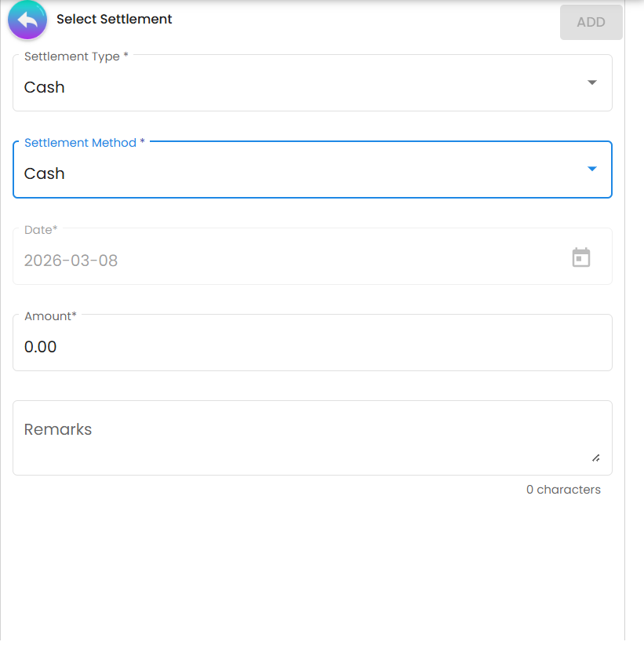Click the calendar icon beside 2026-03-08
Viewport: 644px width, 649px height.
pos(580,257)
